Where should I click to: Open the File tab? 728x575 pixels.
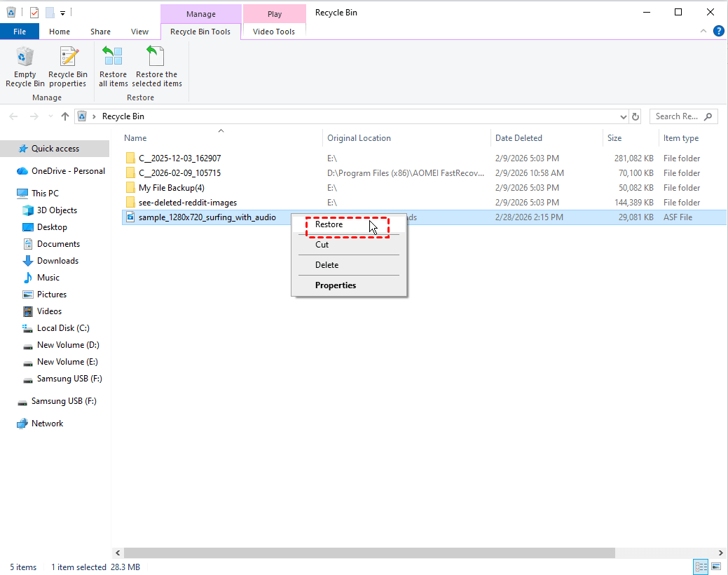pos(20,32)
